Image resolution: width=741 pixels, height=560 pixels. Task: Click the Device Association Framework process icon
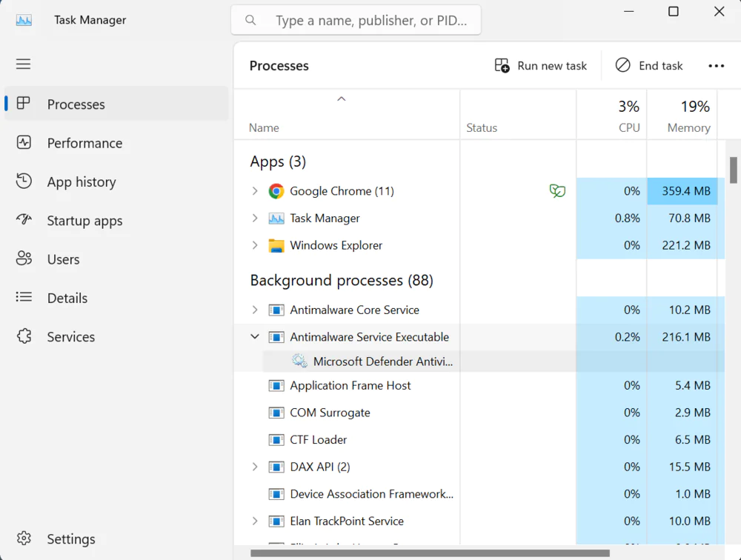(276, 494)
